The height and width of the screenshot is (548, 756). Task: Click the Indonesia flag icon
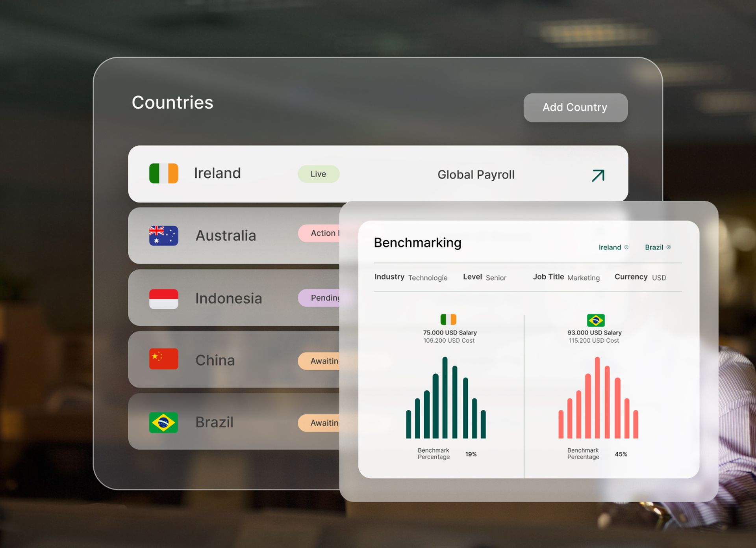tap(163, 299)
